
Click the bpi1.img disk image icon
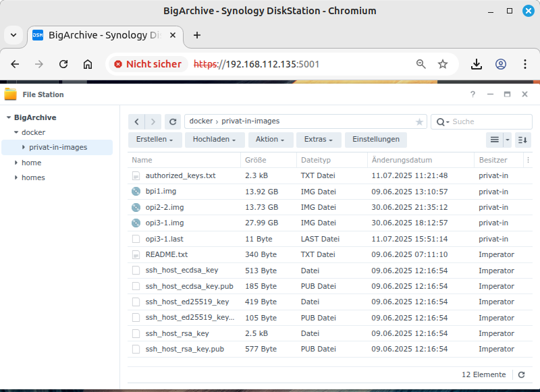point(136,192)
